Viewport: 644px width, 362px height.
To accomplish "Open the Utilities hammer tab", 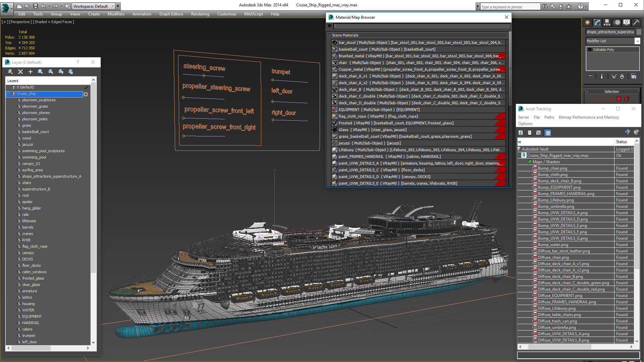I will [x=636, y=22].
